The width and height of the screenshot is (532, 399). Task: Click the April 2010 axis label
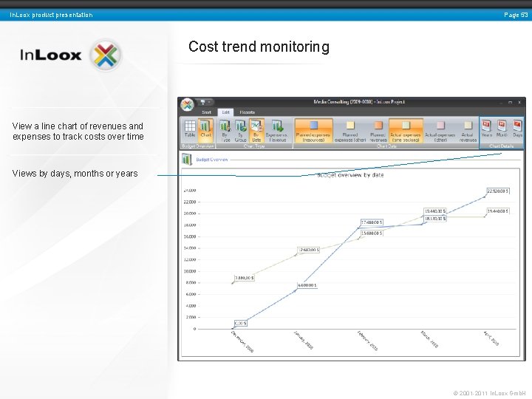point(491,338)
